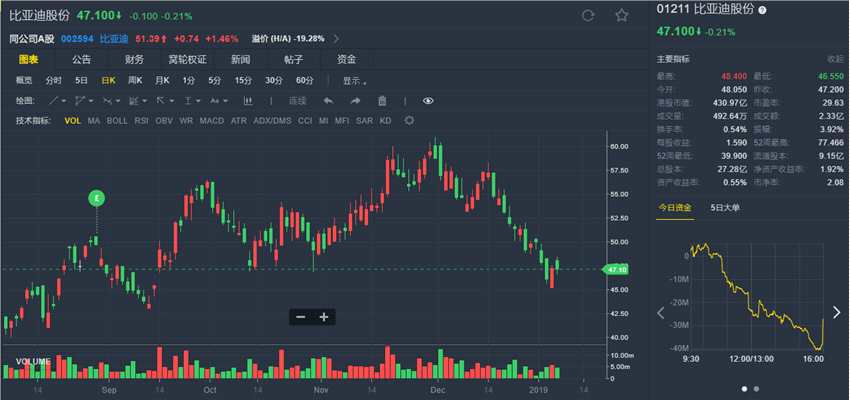
Task: Undo the last drawing action
Action: click(328, 101)
